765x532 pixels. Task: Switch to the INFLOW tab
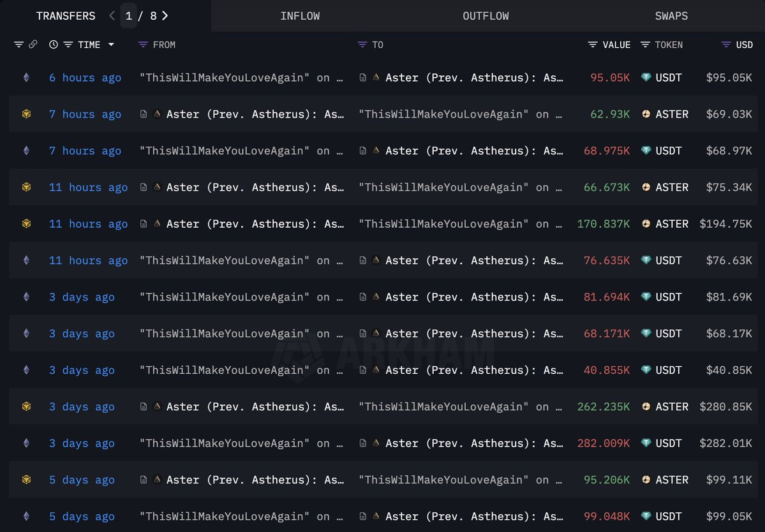tap(300, 16)
